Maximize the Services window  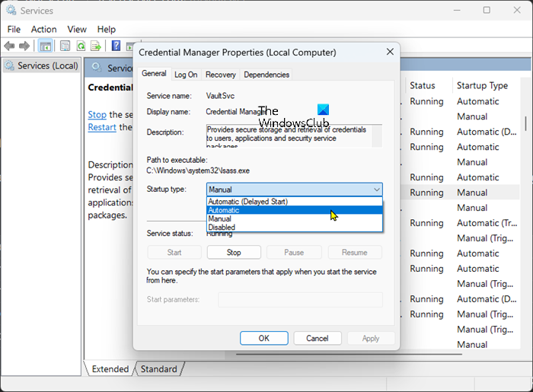click(x=487, y=10)
